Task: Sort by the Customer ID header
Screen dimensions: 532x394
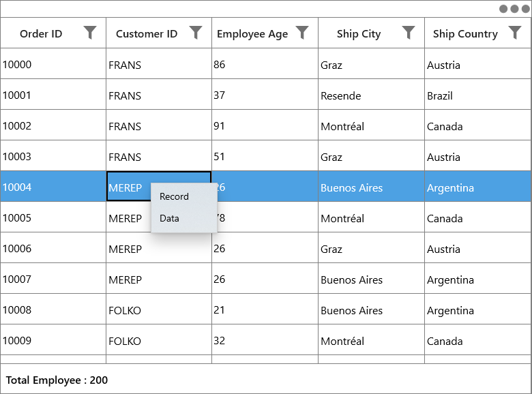Action: click(x=147, y=33)
